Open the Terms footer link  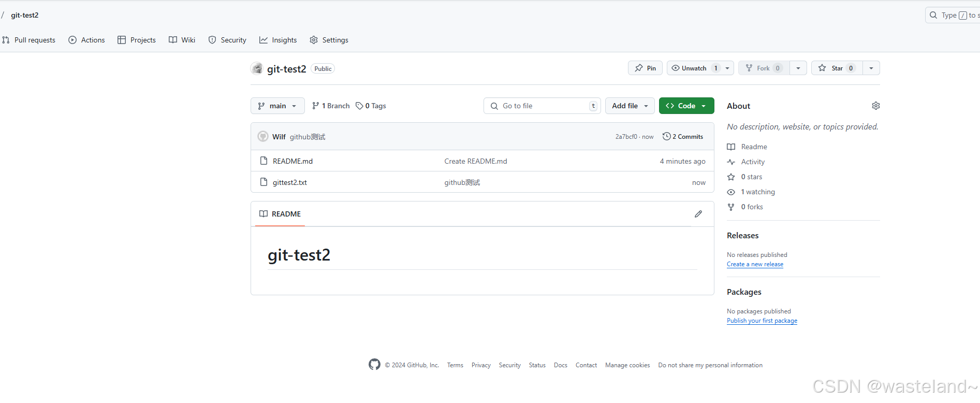[455, 365]
